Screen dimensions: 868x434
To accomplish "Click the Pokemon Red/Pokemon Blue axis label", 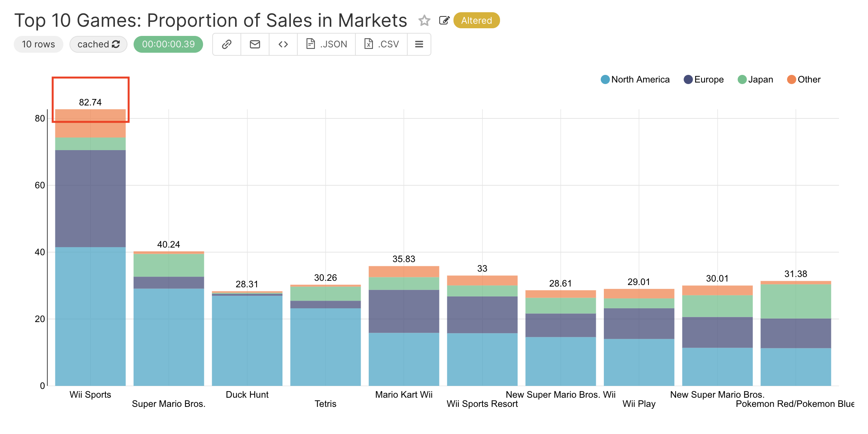I will tap(795, 404).
